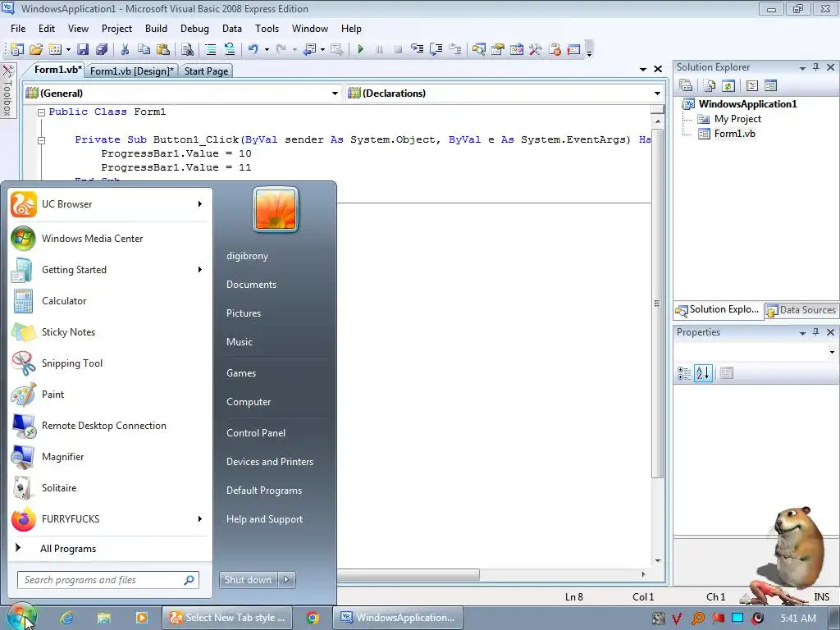Open the File menu
This screenshot has height=630, width=840.
point(18,29)
